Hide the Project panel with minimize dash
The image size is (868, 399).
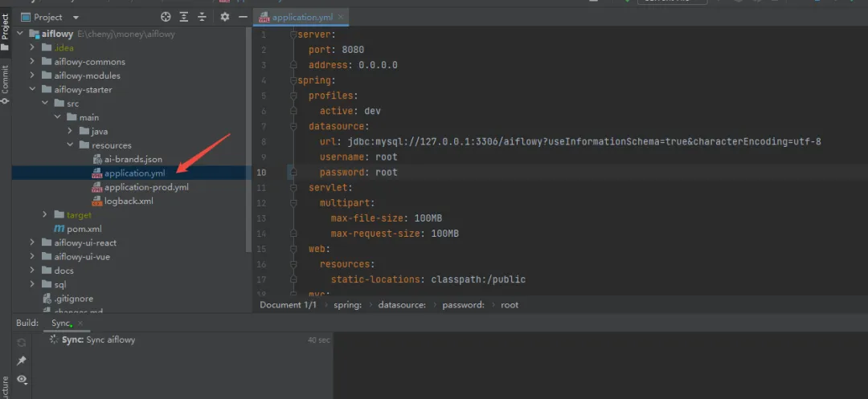click(241, 17)
